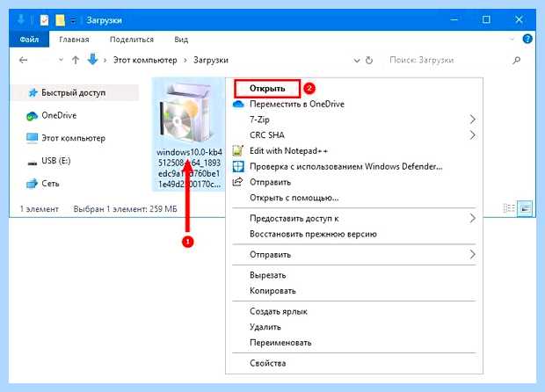Switch to details view in the status bar
Screen dimensions: 545x392
click(x=509, y=208)
